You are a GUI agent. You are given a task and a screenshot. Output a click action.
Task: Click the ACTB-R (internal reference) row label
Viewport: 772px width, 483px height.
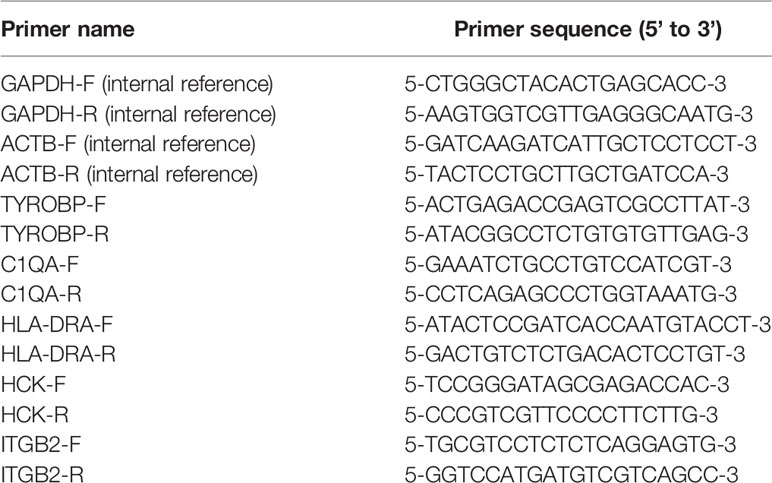tap(129, 174)
